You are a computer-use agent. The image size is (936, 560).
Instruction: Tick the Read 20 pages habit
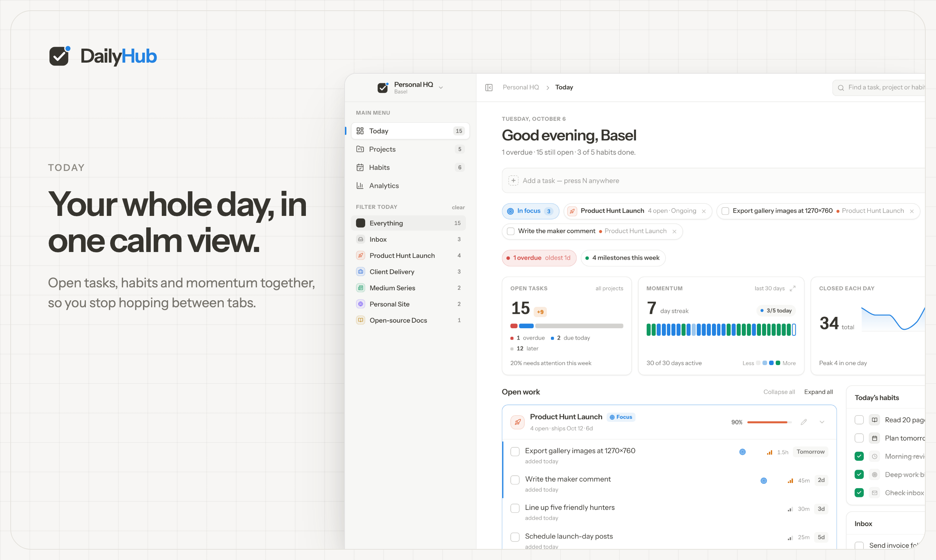859,420
